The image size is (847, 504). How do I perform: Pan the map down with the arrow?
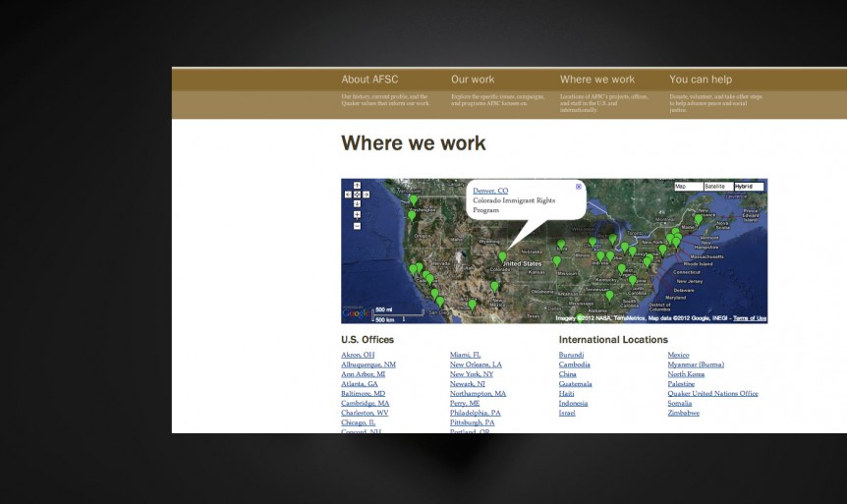coord(357,203)
